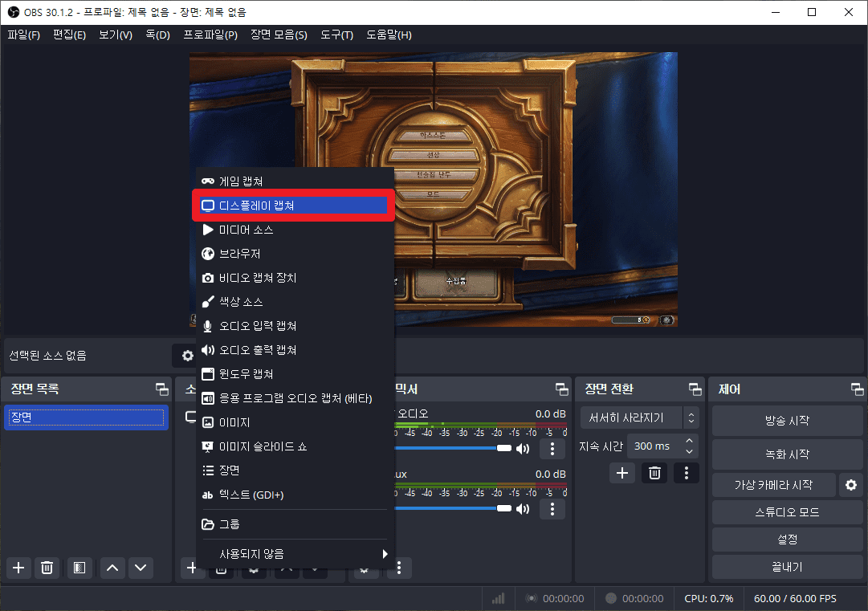868x611 pixels.
Task: Adjust the 300 ms duration stepper
Action: (x=689, y=446)
